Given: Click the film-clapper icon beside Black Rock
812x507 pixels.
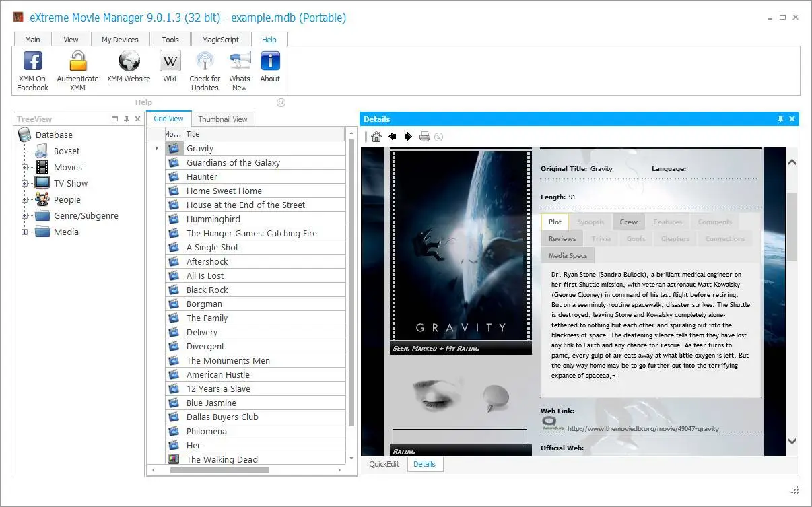Looking at the screenshot, I should 174,290.
